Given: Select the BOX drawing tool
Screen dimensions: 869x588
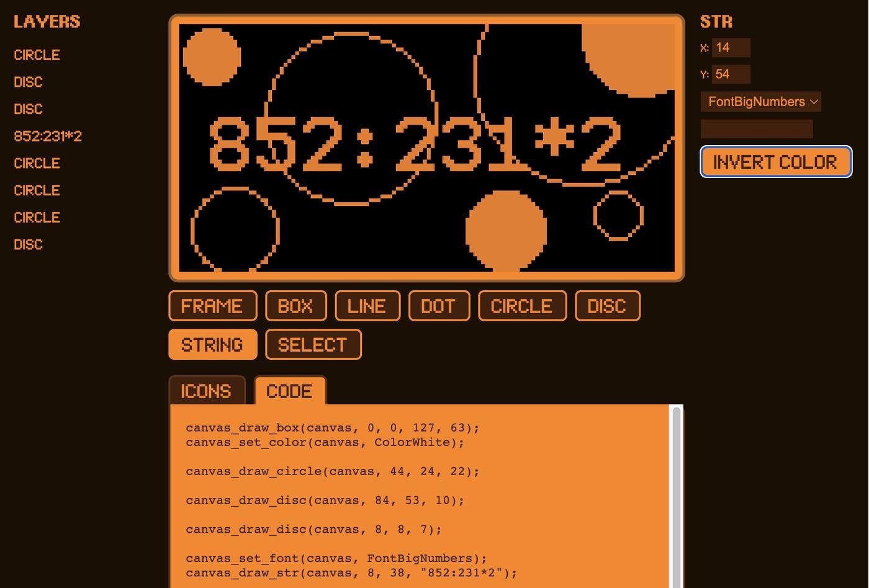Looking at the screenshot, I should 295,306.
